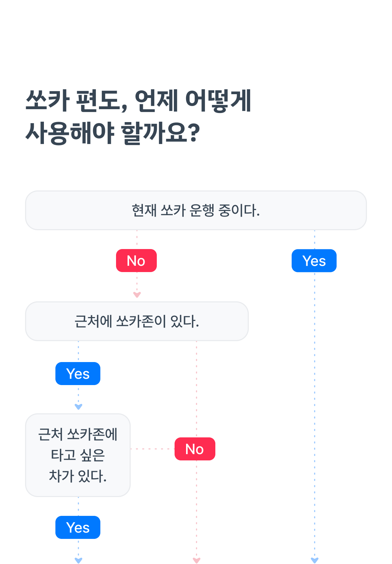Click the 현재 쏘카 운행 중이다 box
The image size is (392, 564).
(196, 210)
